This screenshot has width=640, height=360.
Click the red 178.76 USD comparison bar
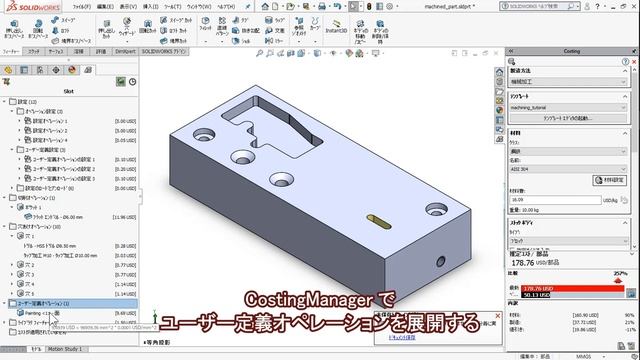pos(572,289)
